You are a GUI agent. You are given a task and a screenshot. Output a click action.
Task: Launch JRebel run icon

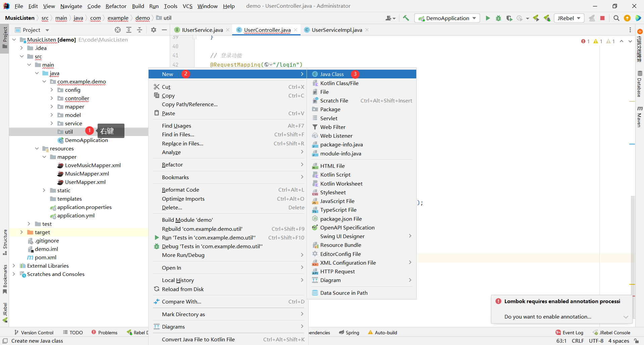536,18
